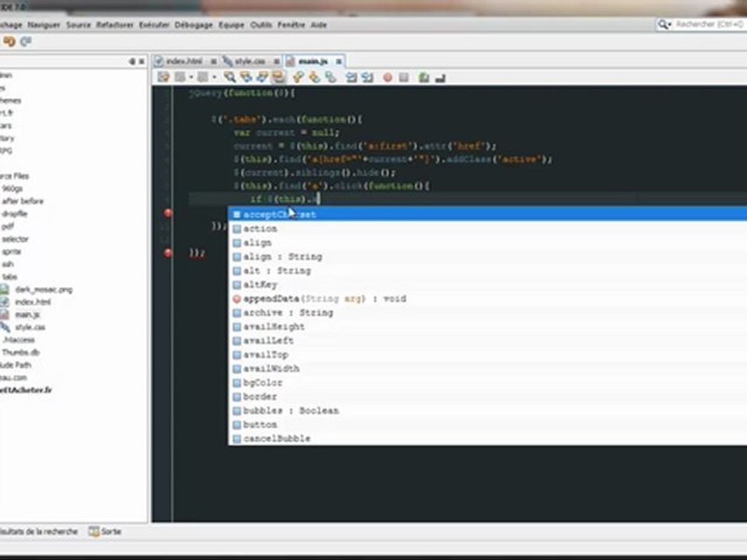Screen dimensions: 747x560
Task: Select altKey in autocomplete list
Action: click(x=488, y=285)
